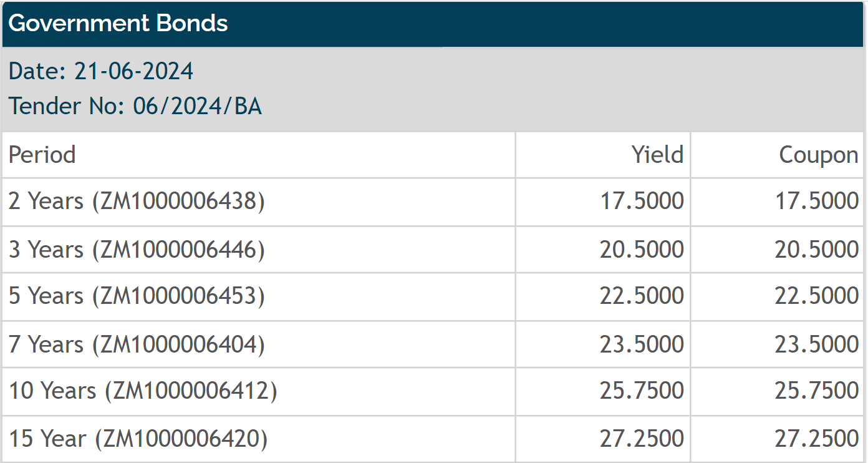Viewport: 868px width, 463px height.
Task: Click the 27.2500 coupon value
Action: (817, 439)
